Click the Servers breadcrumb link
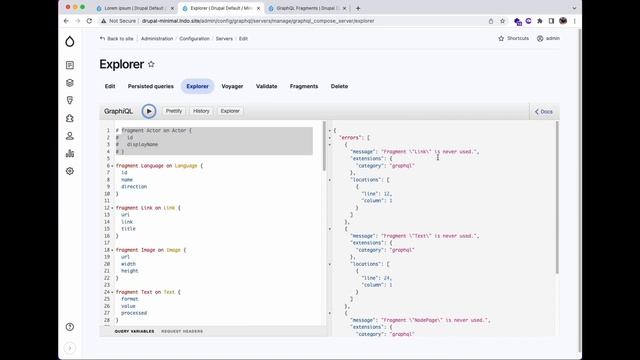The image size is (640, 360). click(x=224, y=38)
